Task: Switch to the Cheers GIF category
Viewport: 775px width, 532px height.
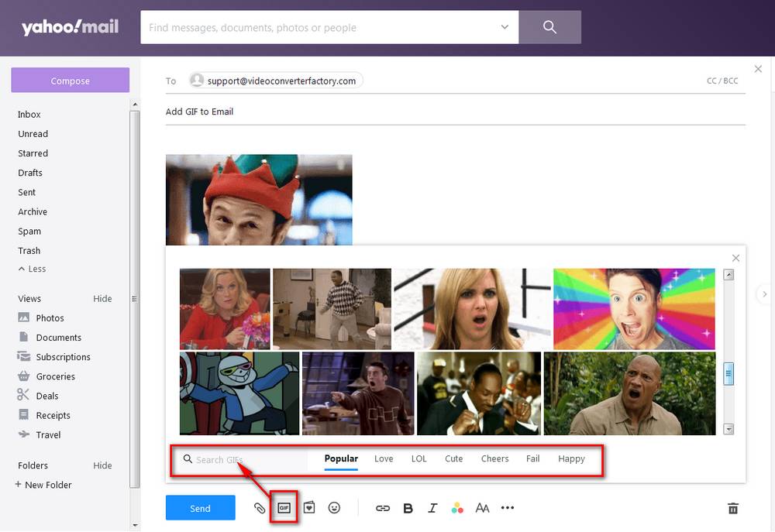Action: point(494,458)
